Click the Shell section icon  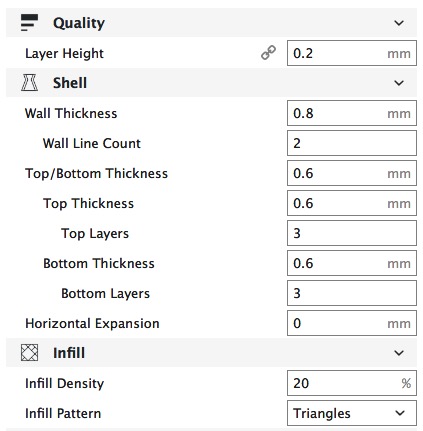click(29, 83)
